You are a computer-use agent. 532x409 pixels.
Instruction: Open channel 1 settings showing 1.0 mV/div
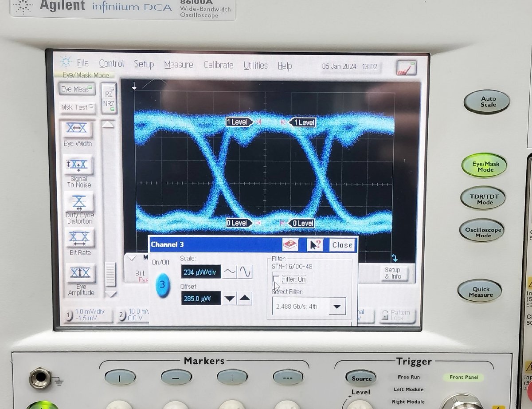90,315
